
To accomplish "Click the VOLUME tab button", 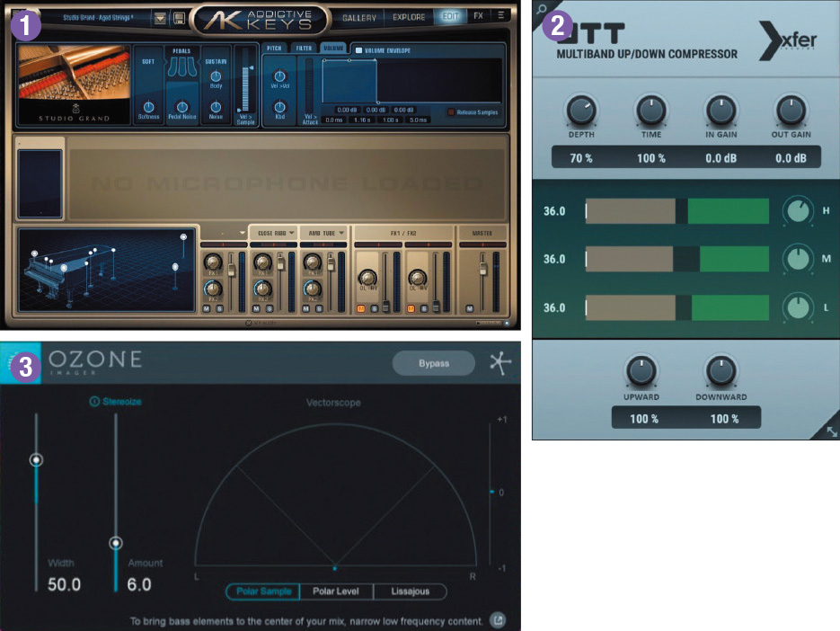I will [333, 49].
